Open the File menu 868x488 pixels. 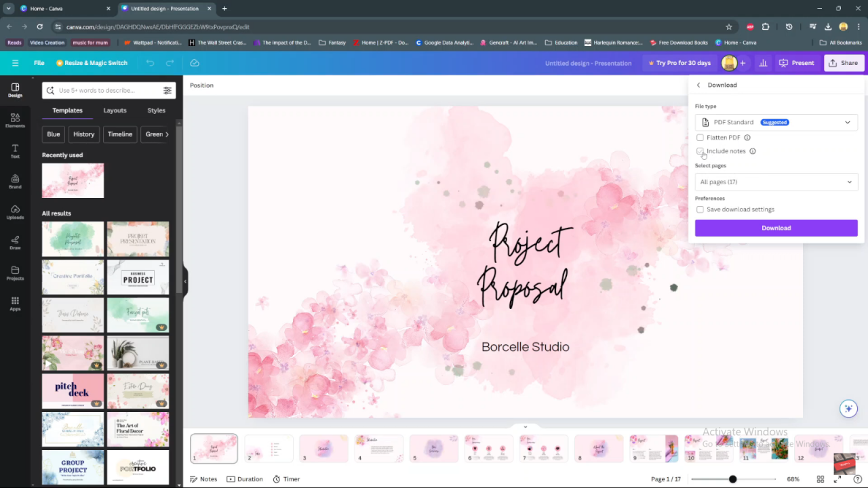point(39,63)
